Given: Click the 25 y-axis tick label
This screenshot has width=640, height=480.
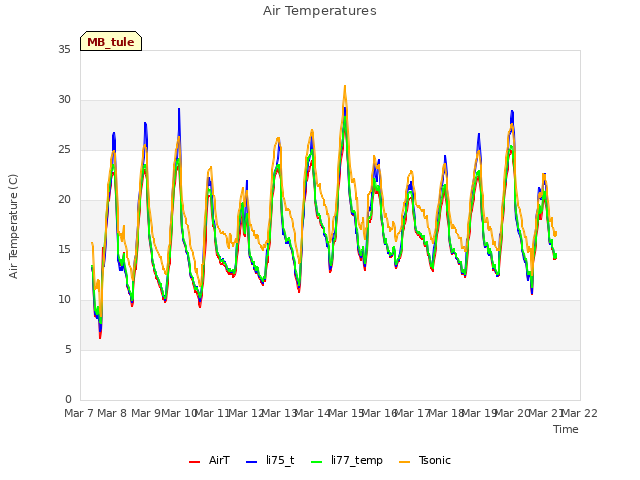Looking at the screenshot, I should click(64, 150).
